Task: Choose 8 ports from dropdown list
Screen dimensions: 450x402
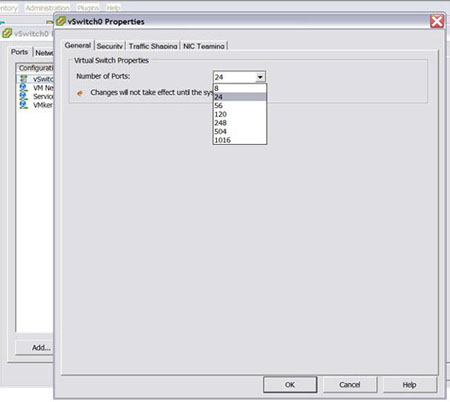Action: pyautogui.click(x=240, y=88)
